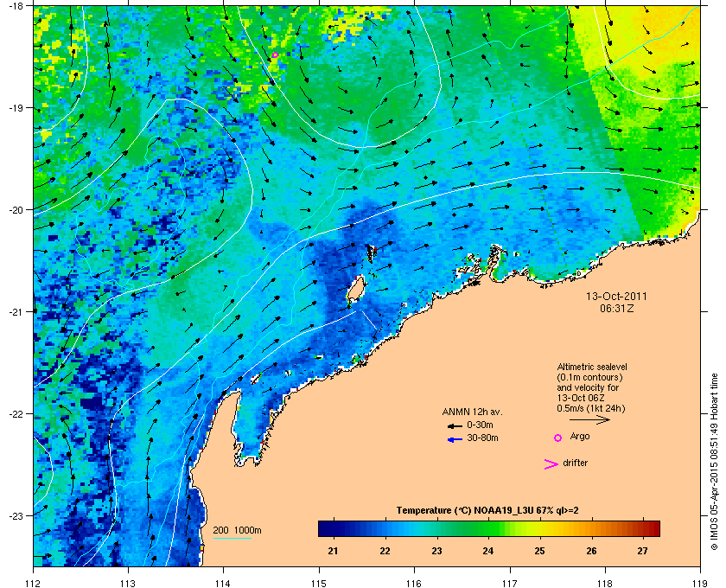
Task: Click the '30-80m' depth label
Action: tap(482, 438)
